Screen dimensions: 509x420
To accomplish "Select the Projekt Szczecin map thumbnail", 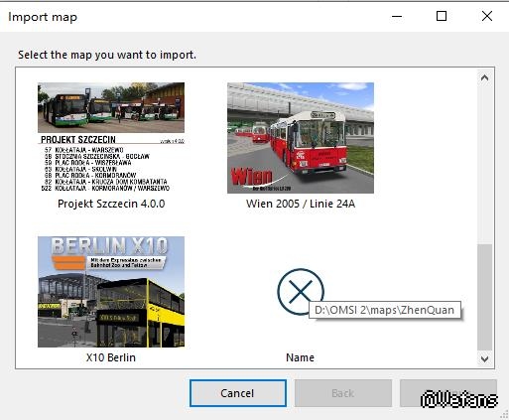I will (x=111, y=138).
